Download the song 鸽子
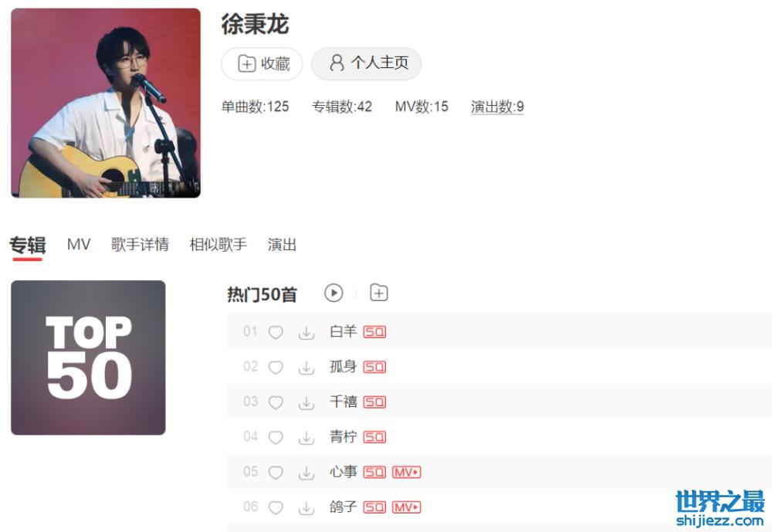 pyautogui.click(x=306, y=507)
